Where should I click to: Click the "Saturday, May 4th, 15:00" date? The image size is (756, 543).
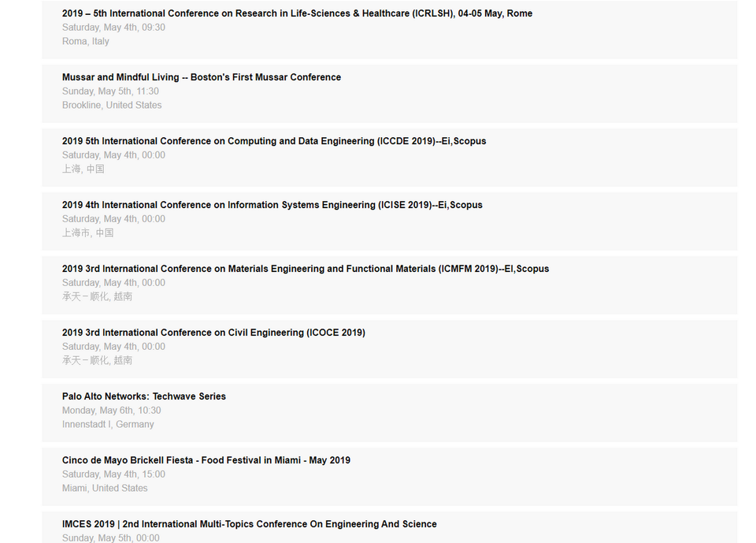[113, 474]
